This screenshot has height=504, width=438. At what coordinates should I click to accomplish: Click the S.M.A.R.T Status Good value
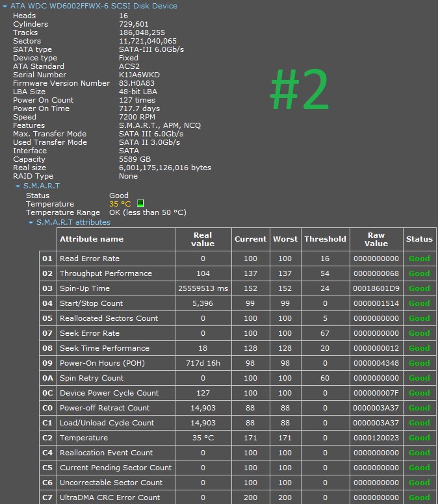119,195
